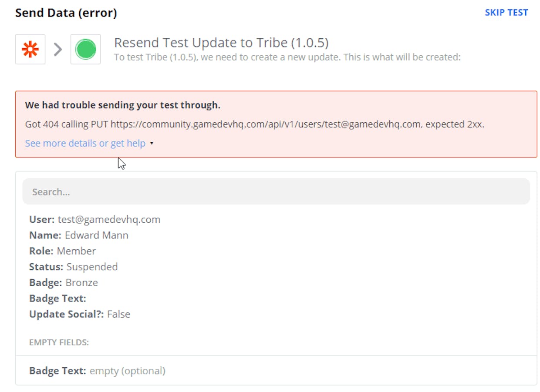Select the User test@gamedevhq.com row
The width and height of the screenshot is (540, 392).
pyautogui.click(x=95, y=219)
